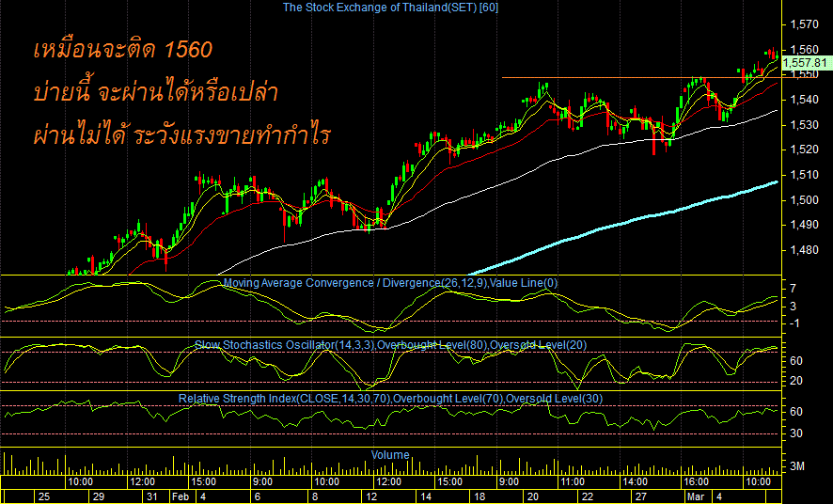This screenshot has width=833, height=504.
Task: Click the 1,480 price axis label
Action: click(804, 249)
